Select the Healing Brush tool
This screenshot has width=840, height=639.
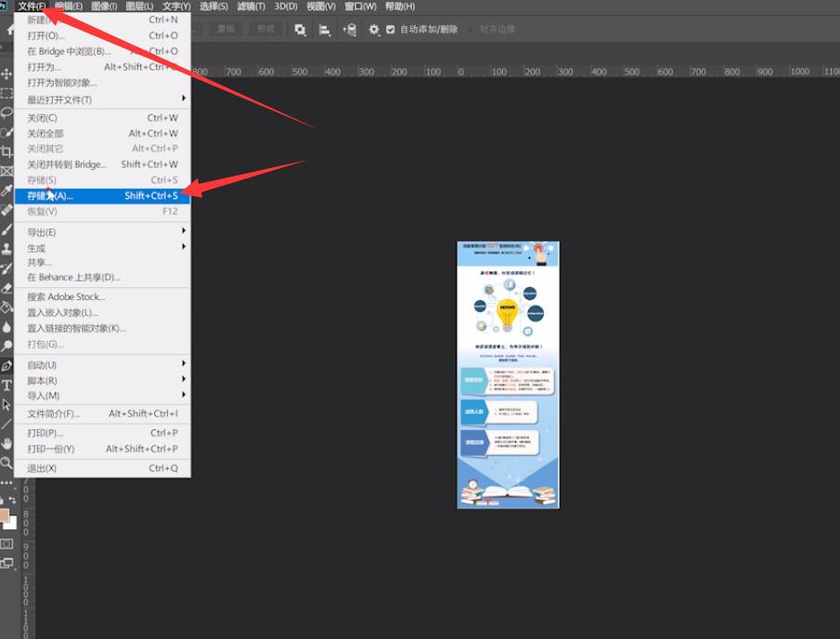coord(6,210)
